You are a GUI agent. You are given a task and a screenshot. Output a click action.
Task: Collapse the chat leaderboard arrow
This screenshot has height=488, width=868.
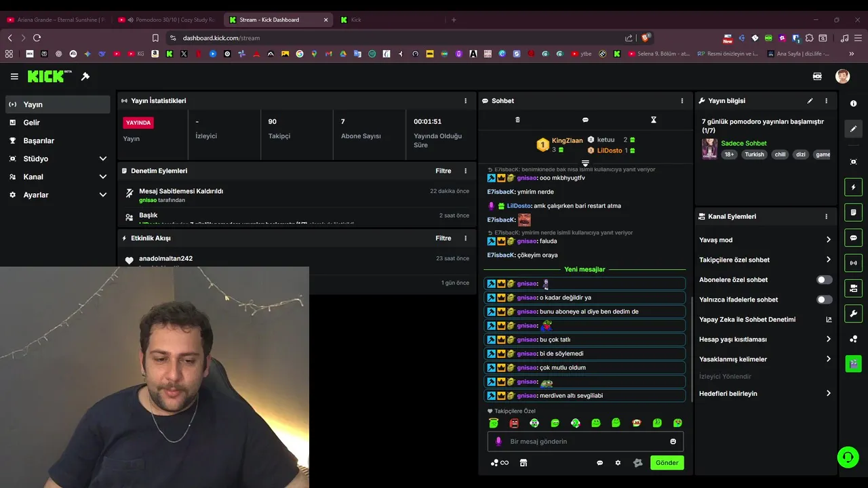(x=585, y=163)
